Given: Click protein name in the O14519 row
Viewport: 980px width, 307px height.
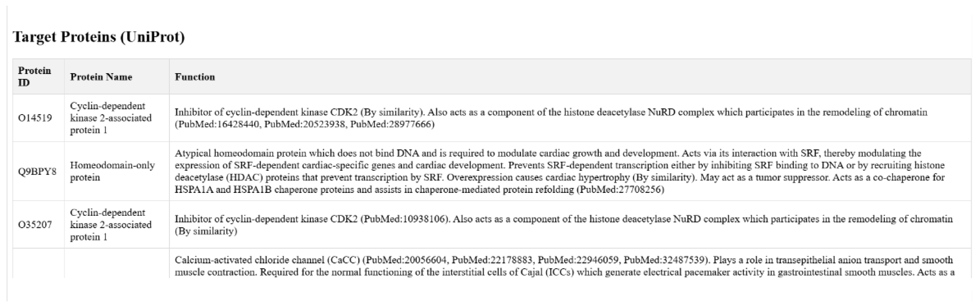Looking at the screenshot, I should coord(110,118).
